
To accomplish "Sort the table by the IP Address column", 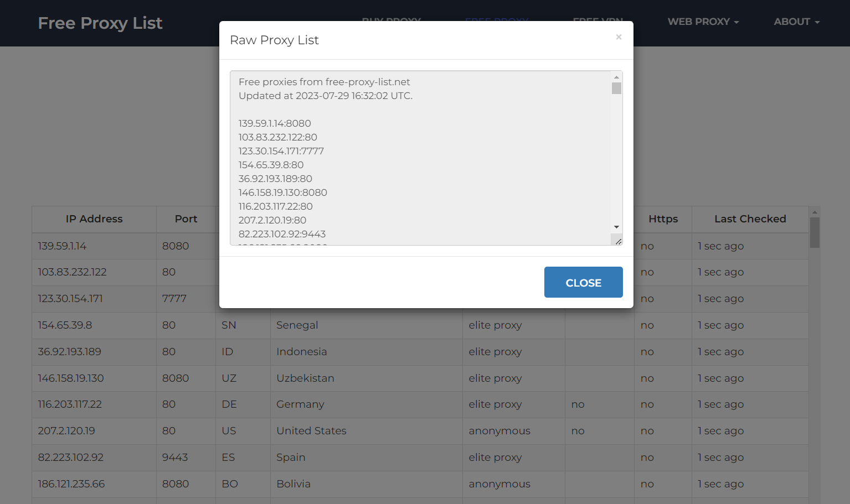I will click(x=94, y=219).
